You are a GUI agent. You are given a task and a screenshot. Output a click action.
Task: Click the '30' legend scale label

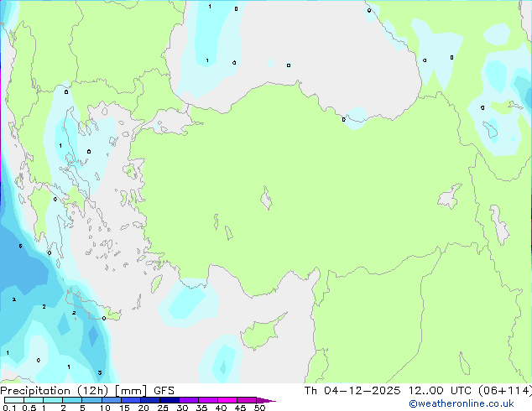(x=183, y=408)
